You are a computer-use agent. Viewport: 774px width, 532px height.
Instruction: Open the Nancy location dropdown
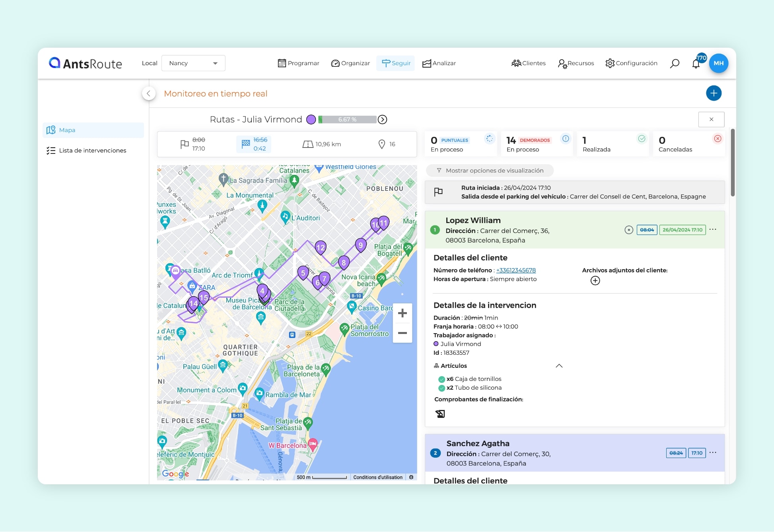pyautogui.click(x=193, y=63)
